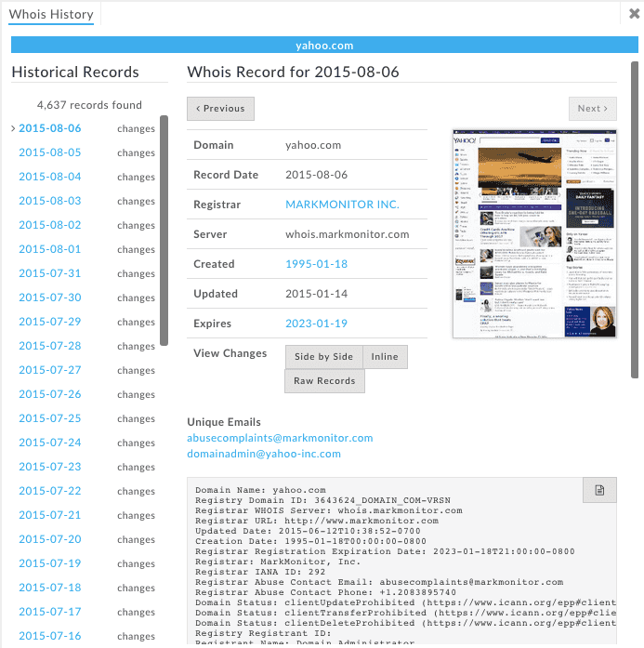
Task: Open Raw Records view
Action: point(324,381)
